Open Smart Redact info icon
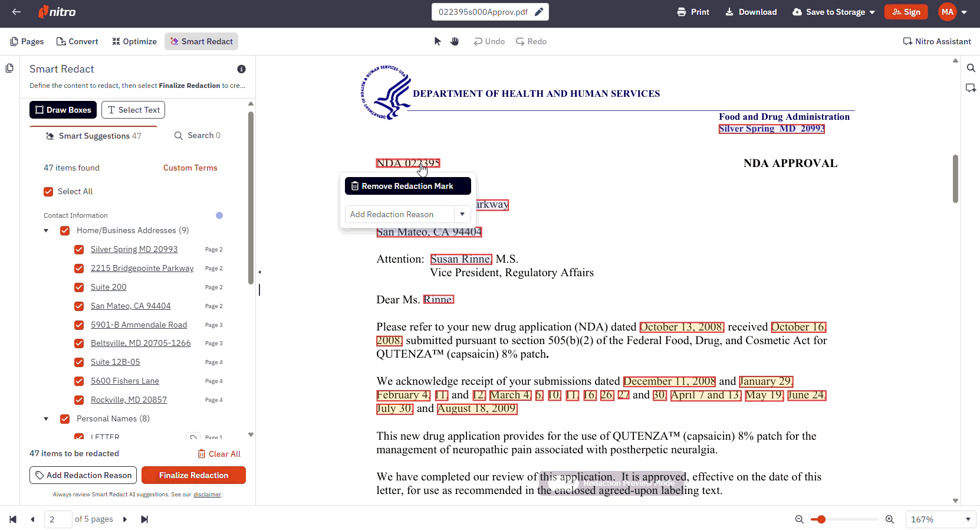The image size is (980, 530). click(241, 69)
